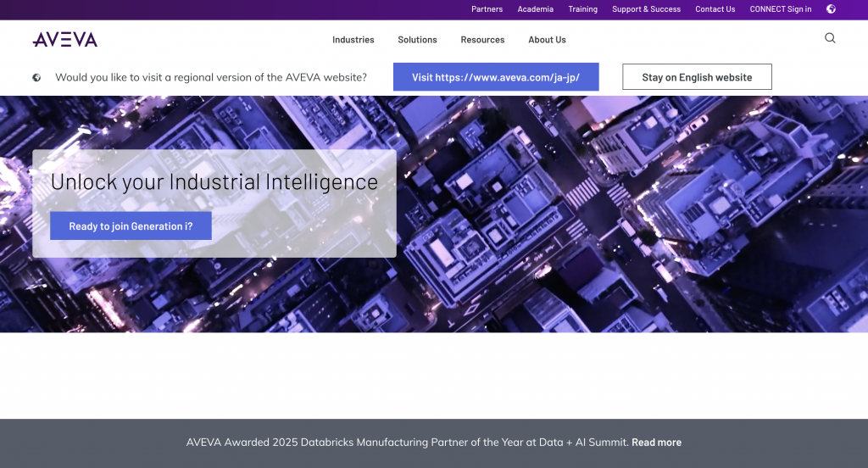The height and width of the screenshot is (468, 868).
Task: Visit the ja-jp regional website button
Action: tap(496, 77)
